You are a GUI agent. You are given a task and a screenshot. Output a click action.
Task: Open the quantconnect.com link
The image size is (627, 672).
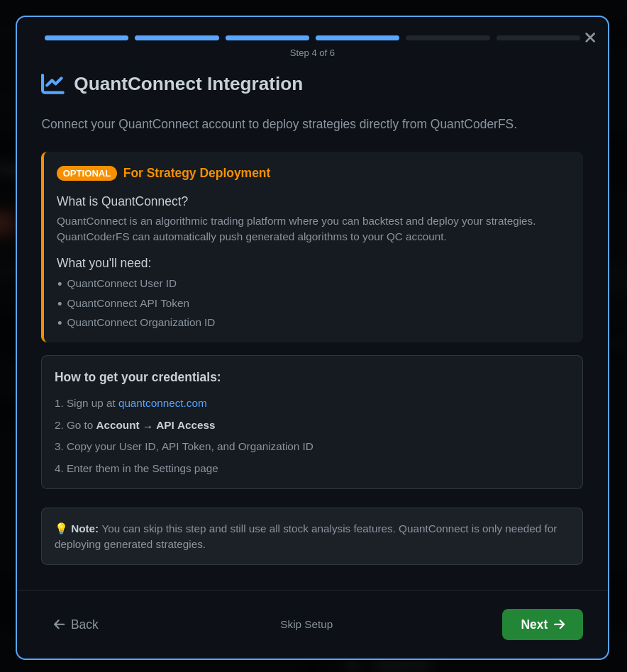point(162,403)
